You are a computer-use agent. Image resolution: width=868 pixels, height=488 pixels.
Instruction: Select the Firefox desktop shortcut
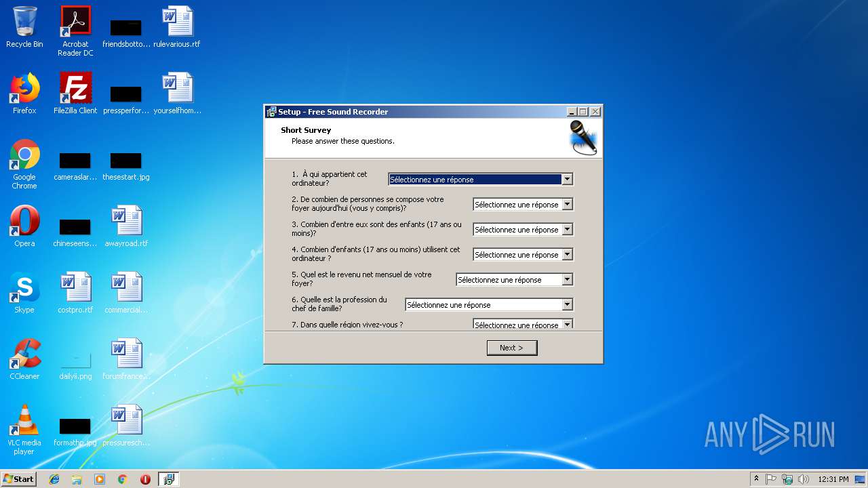[24, 94]
